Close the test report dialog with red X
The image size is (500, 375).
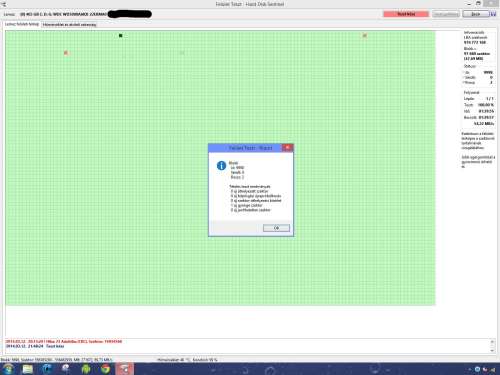pos(287,148)
